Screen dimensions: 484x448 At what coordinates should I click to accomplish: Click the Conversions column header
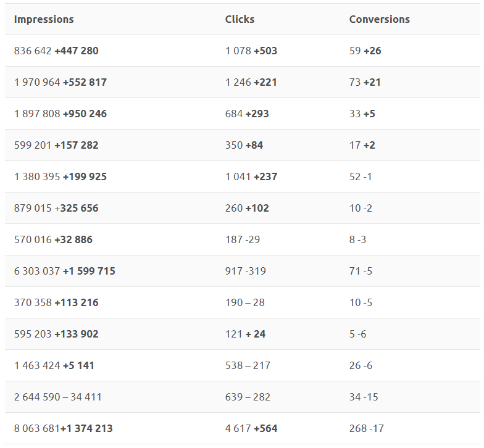(x=379, y=19)
